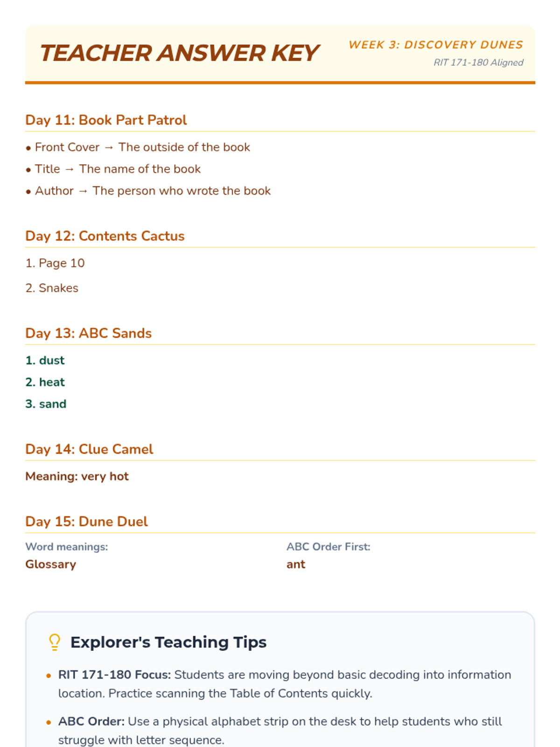Click the Explorer's Teaching Tips heading
This screenshot has width=560, height=747.
[x=168, y=642]
